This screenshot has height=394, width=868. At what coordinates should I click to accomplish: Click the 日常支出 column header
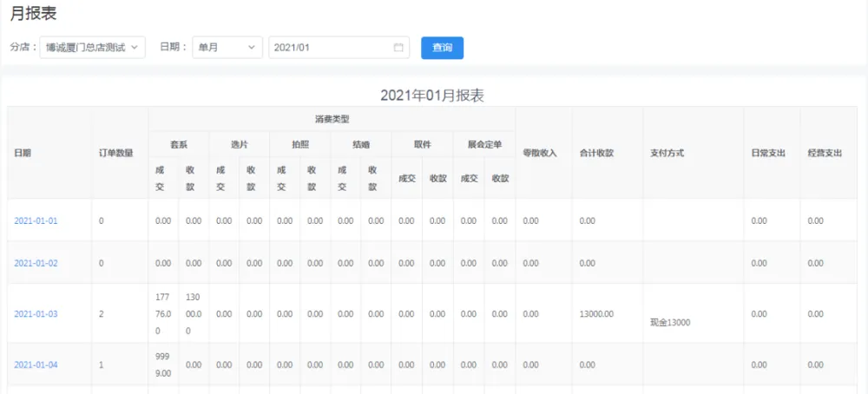point(768,153)
